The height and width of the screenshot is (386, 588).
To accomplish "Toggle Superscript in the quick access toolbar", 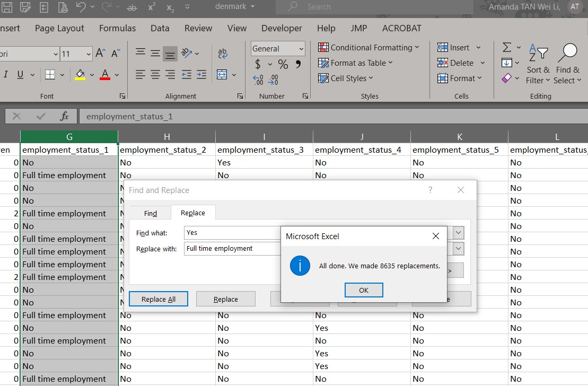I will pyautogui.click(x=152, y=7).
